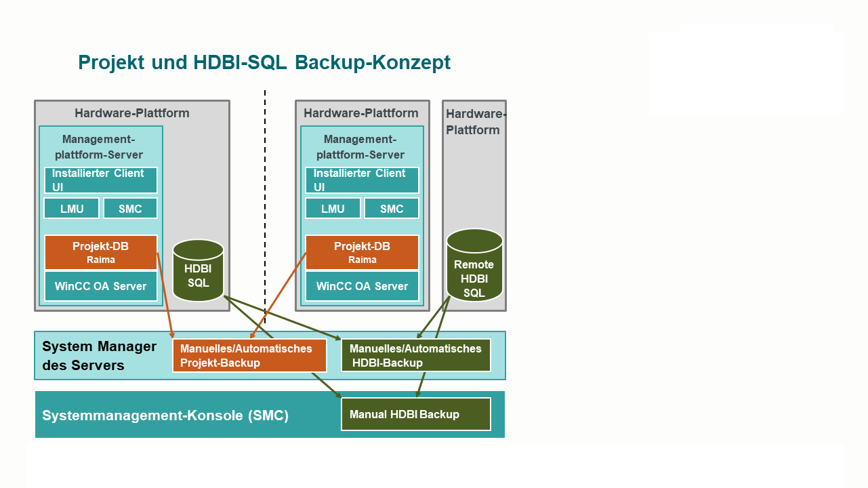Select left Installierter Client UI block

[100, 180]
